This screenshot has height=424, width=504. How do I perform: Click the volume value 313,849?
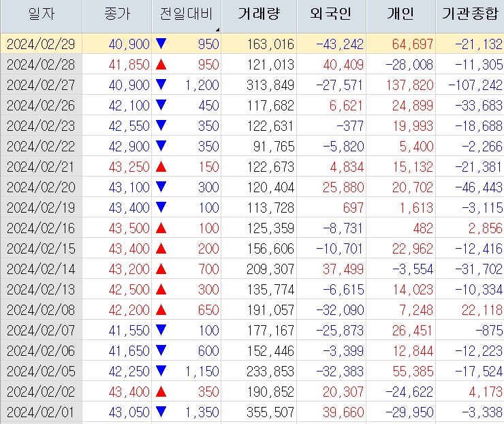point(270,85)
